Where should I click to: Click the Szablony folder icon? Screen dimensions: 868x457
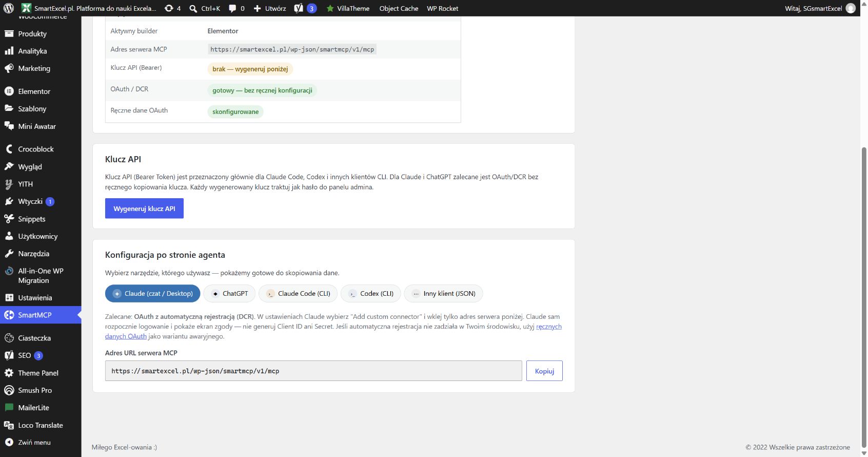9,109
